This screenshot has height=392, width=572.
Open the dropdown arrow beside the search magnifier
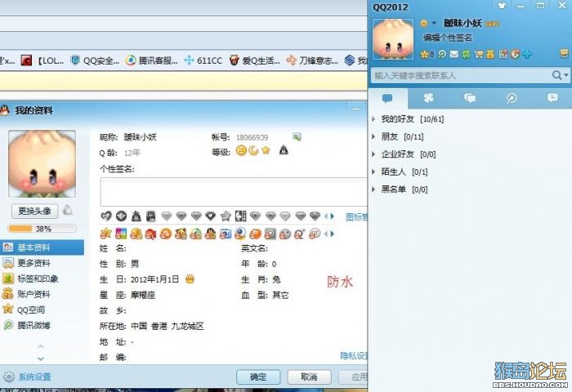(x=566, y=75)
